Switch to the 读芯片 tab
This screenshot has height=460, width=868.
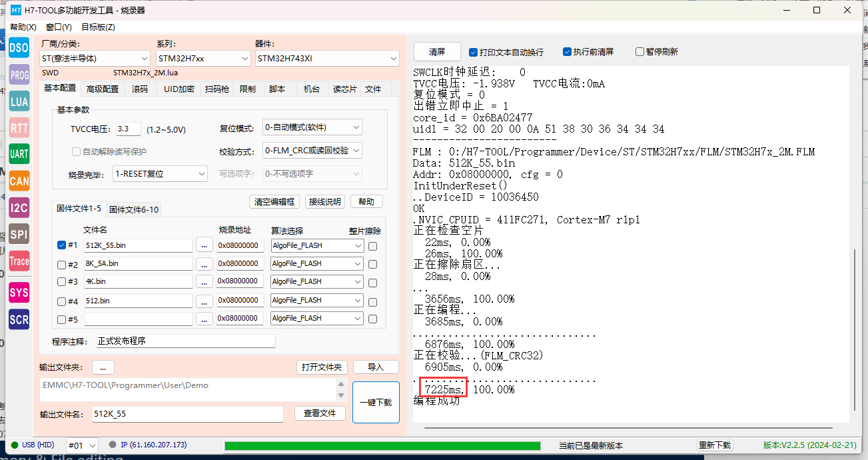(344, 89)
